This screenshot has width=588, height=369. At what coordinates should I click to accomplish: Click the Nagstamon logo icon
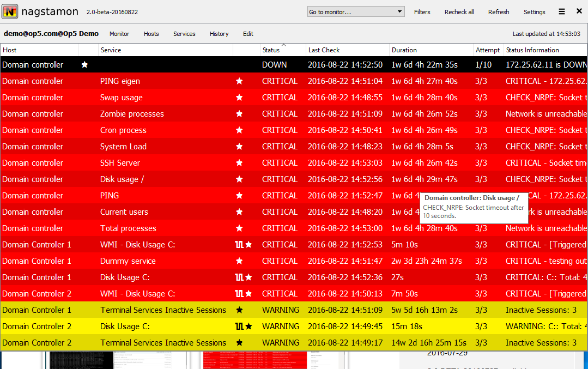[x=10, y=11]
